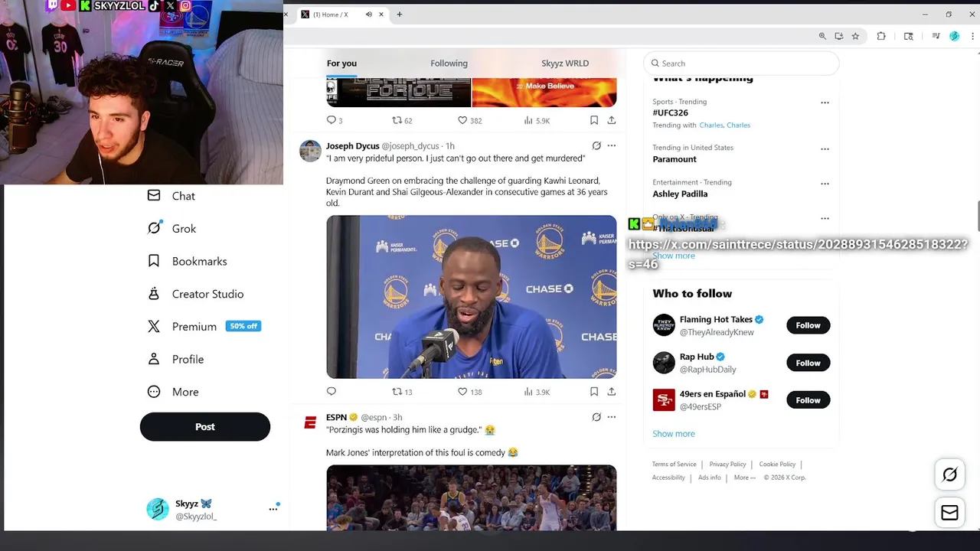
Task: Close the Home / X browser tab
Action: (381, 15)
